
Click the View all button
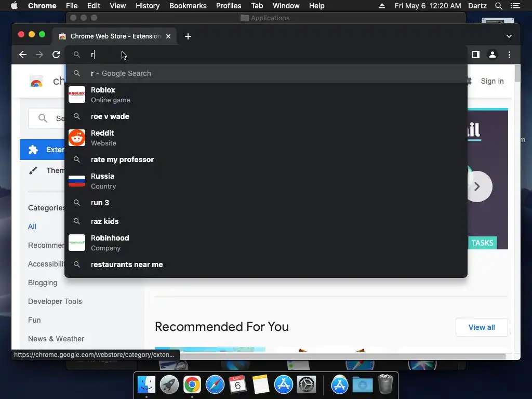click(482, 327)
